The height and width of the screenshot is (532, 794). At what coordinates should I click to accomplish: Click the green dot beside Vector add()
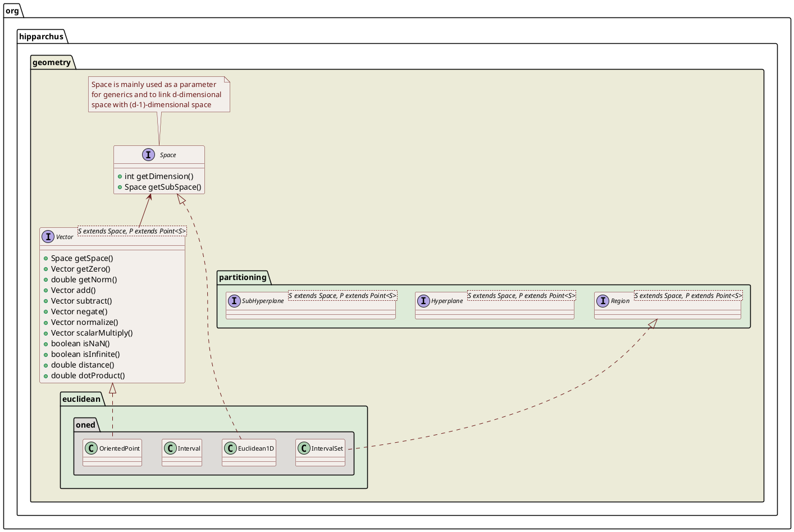(45, 291)
